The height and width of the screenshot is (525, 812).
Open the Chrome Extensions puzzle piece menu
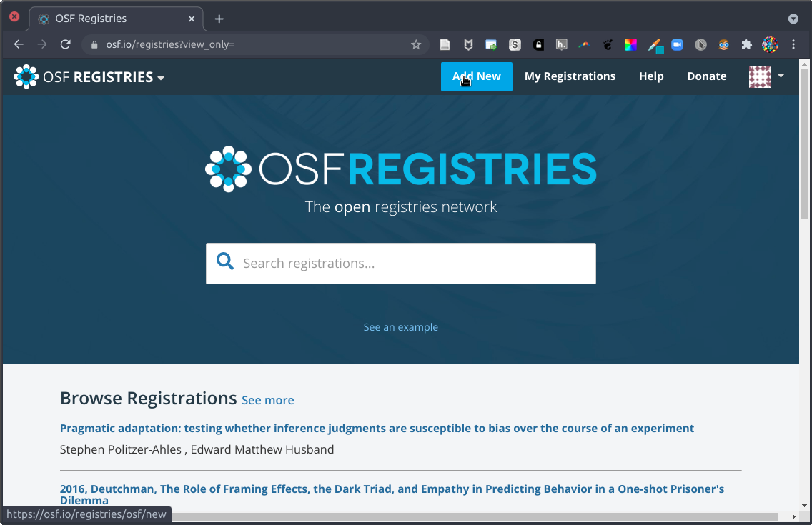click(747, 44)
